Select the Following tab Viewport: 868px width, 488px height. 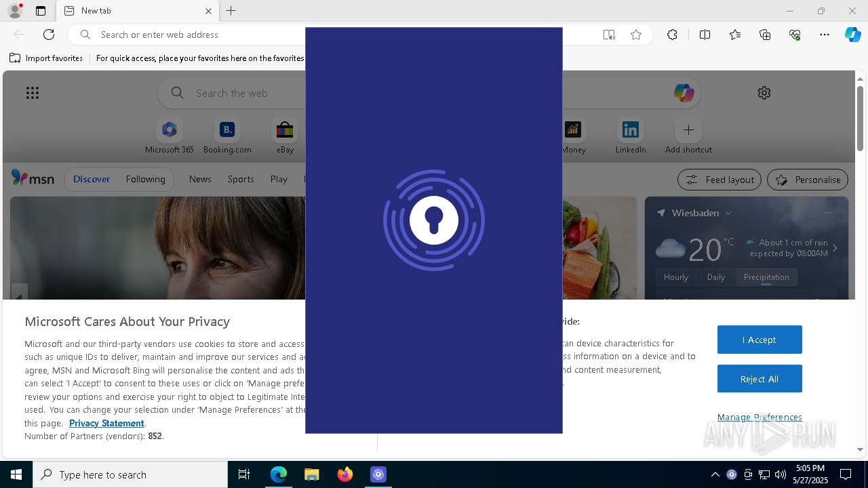145,179
